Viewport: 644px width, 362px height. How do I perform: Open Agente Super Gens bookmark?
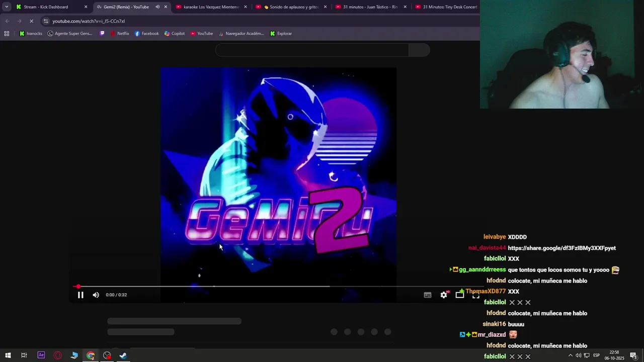click(70, 34)
